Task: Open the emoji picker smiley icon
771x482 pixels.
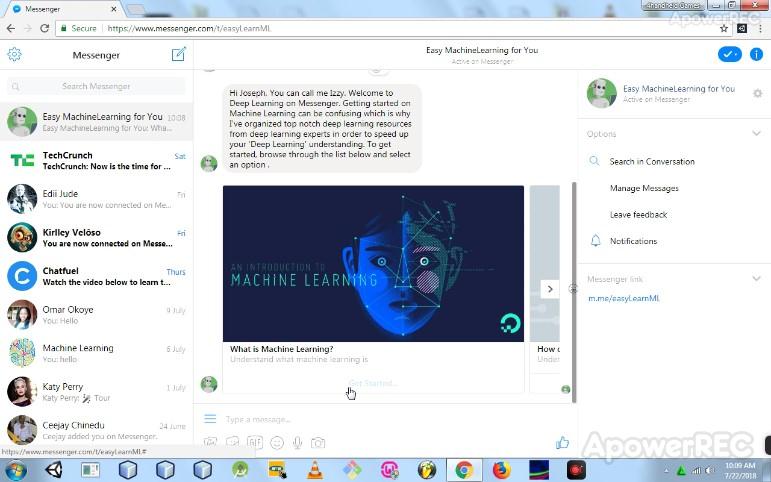Action: click(277, 443)
